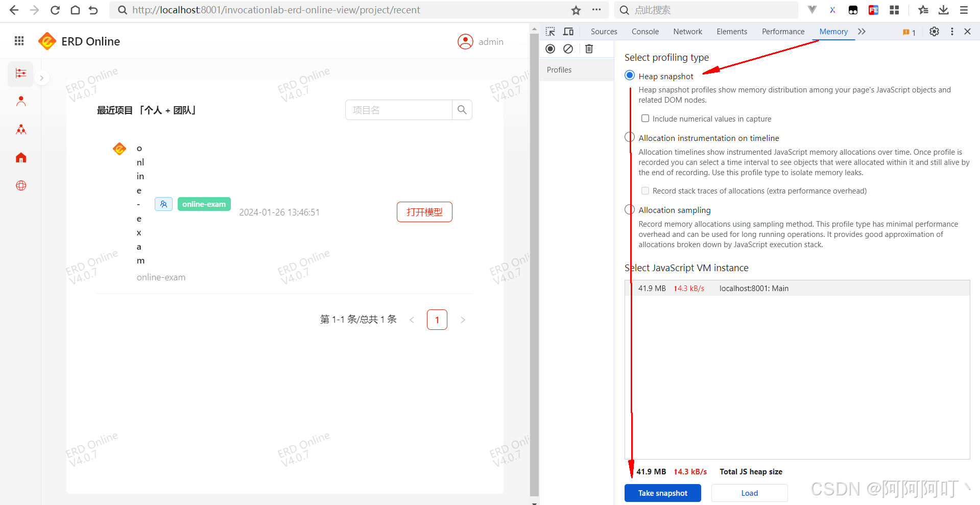980x505 pixels.
Task: Select the team members icon in the sidebar
Action: (x=20, y=129)
